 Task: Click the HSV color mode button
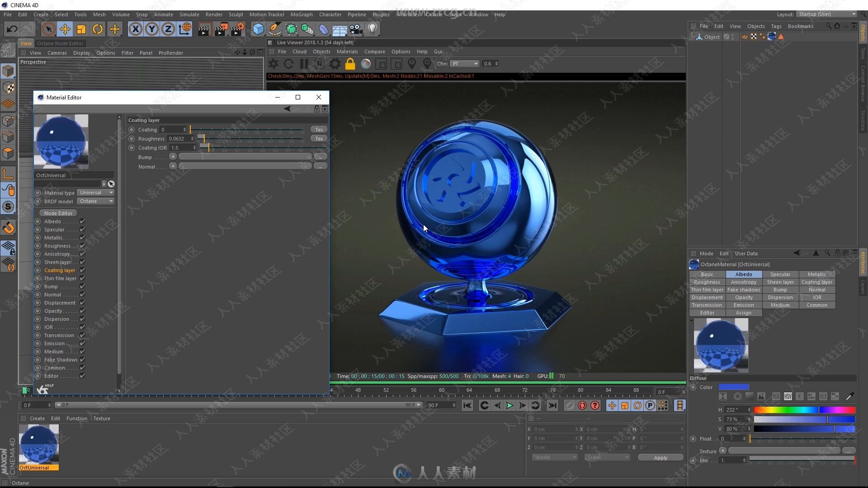point(788,396)
